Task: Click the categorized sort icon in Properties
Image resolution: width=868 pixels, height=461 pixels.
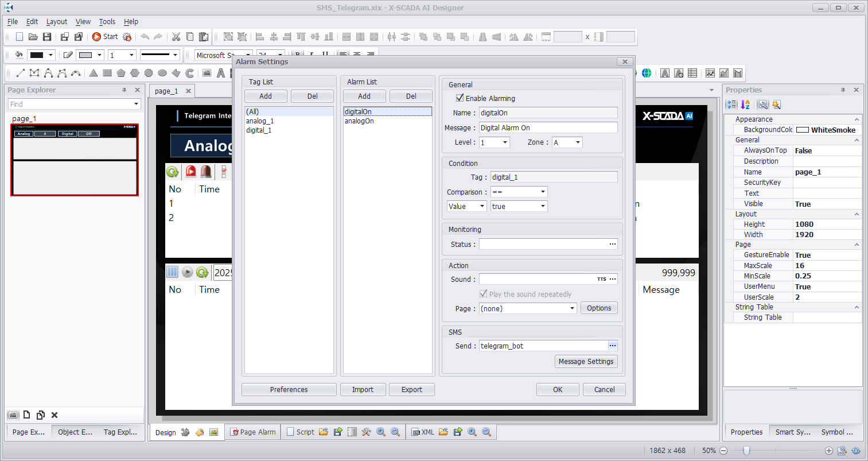Action: 731,104
